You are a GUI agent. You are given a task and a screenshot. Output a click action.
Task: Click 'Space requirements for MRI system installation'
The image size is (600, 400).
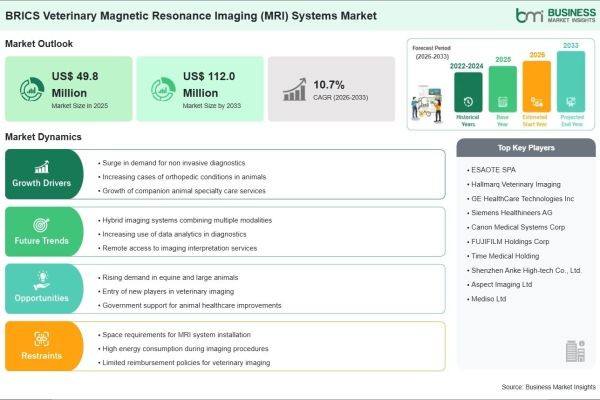(174, 335)
